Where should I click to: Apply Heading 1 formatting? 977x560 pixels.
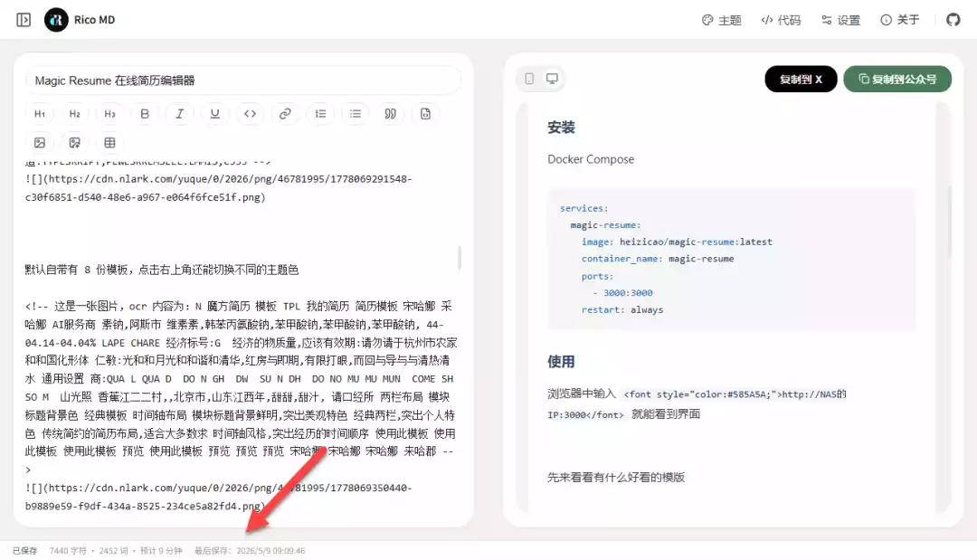click(x=40, y=114)
